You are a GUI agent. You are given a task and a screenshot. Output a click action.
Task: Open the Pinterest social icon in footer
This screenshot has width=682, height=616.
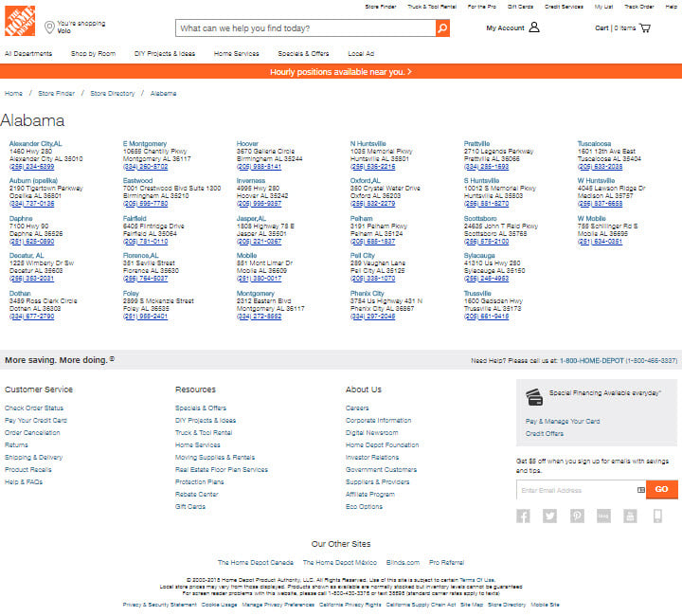pyautogui.click(x=577, y=516)
